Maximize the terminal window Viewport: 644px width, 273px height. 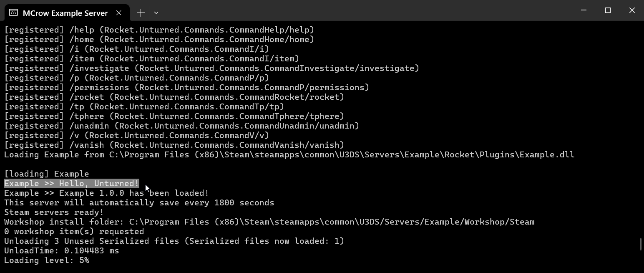[608, 10]
